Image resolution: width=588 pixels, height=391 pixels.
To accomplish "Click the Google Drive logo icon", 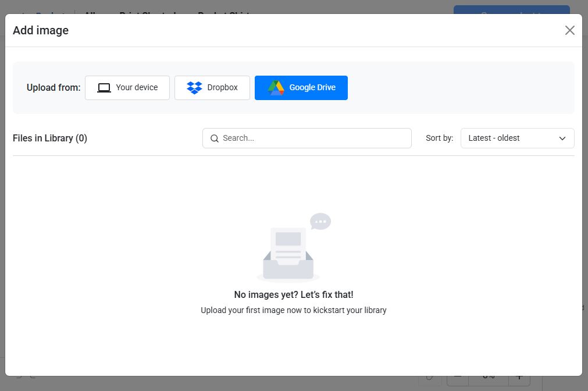I will 276,88.
